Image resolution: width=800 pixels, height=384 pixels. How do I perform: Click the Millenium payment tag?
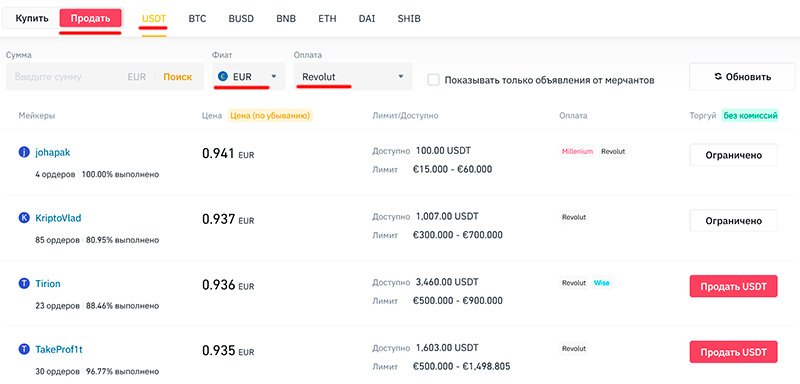577,151
